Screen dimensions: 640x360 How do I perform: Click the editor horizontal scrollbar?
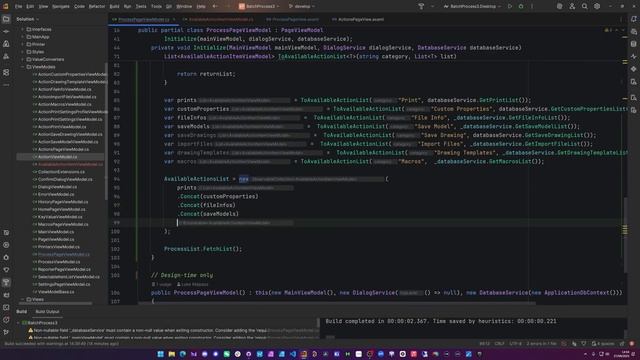tap(337, 303)
